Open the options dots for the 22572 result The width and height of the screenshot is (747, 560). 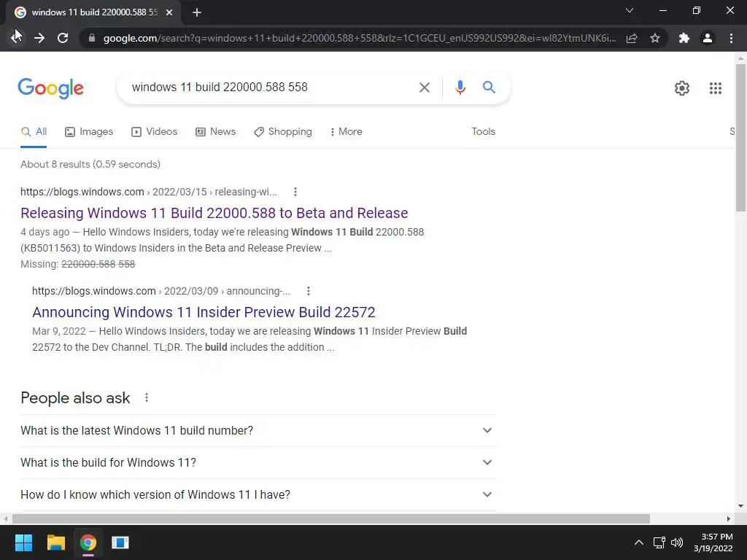pyautogui.click(x=309, y=291)
